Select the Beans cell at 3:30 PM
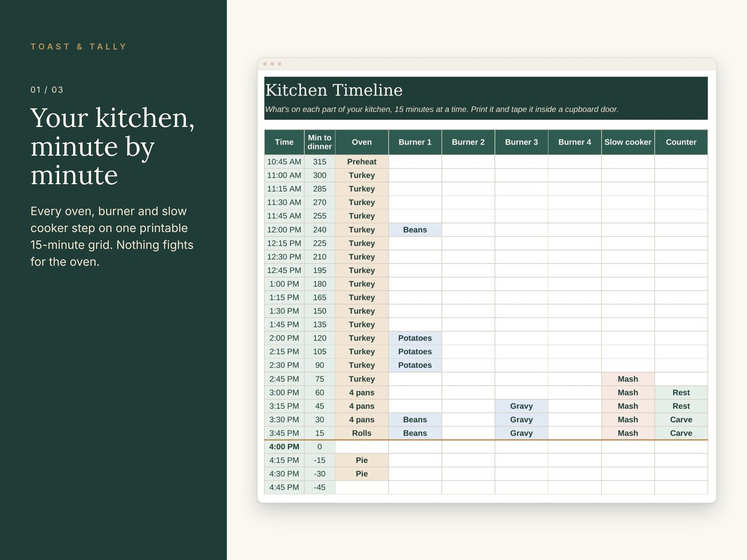747x560 pixels. [415, 420]
